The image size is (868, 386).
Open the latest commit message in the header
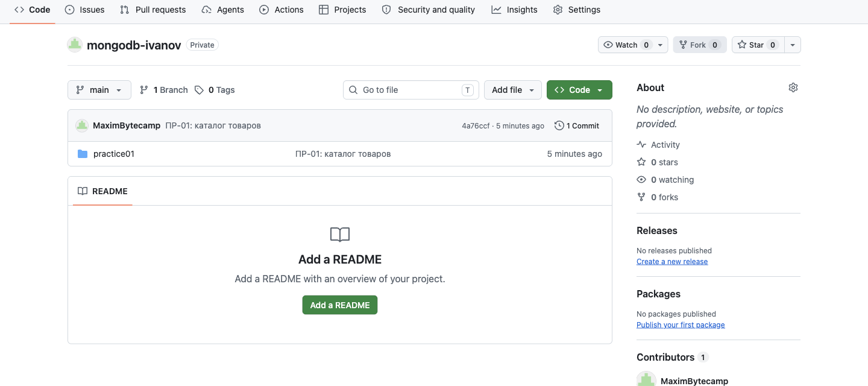click(x=213, y=125)
